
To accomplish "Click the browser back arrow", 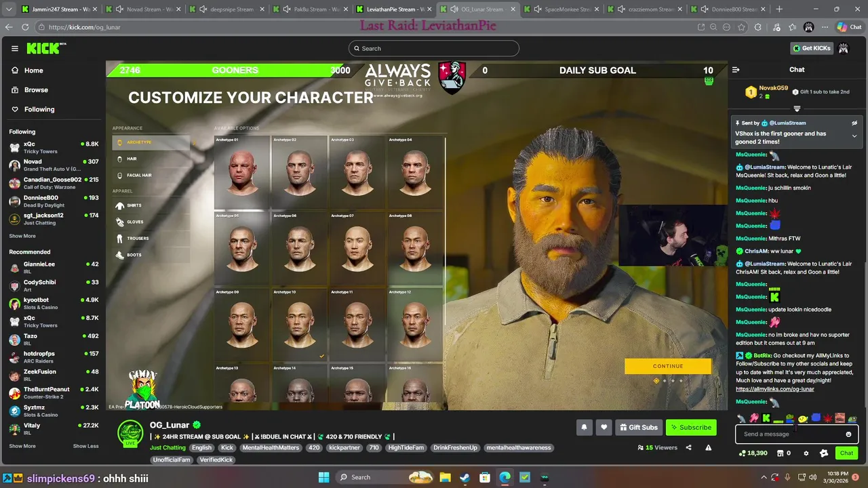I will [x=9, y=27].
